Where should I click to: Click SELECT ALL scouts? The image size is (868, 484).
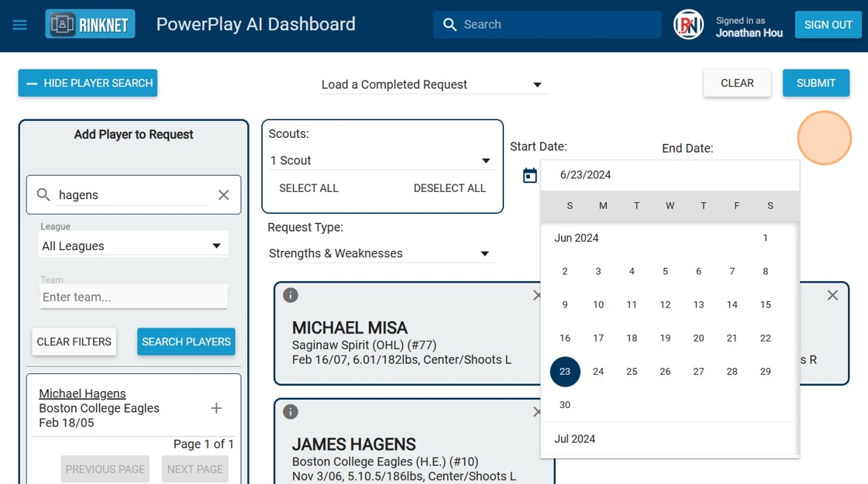309,188
